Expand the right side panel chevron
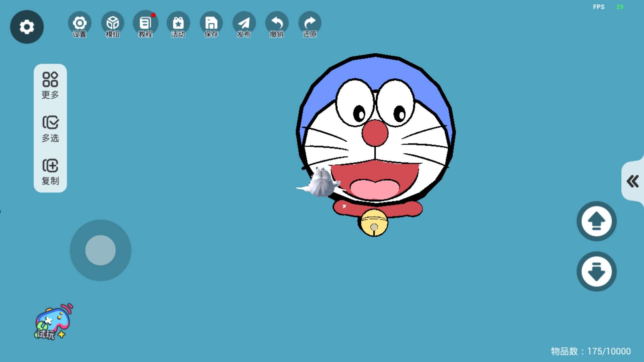 pyautogui.click(x=633, y=181)
